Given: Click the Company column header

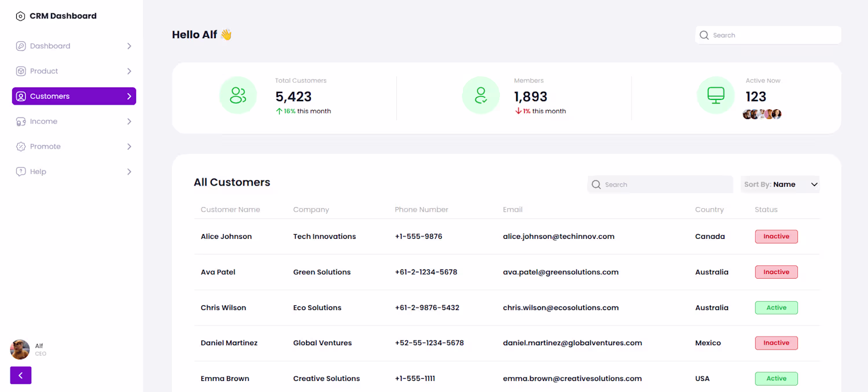Looking at the screenshot, I should click(311, 210).
